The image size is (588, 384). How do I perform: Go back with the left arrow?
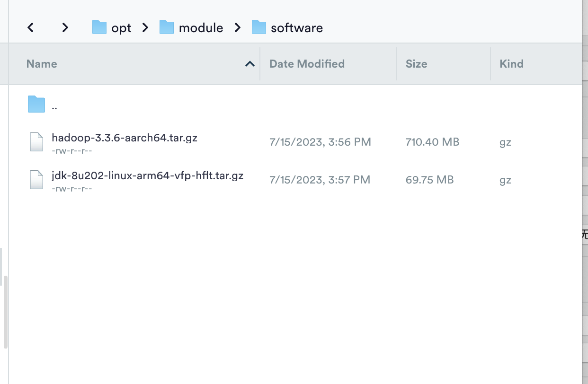(x=30, y=27)
